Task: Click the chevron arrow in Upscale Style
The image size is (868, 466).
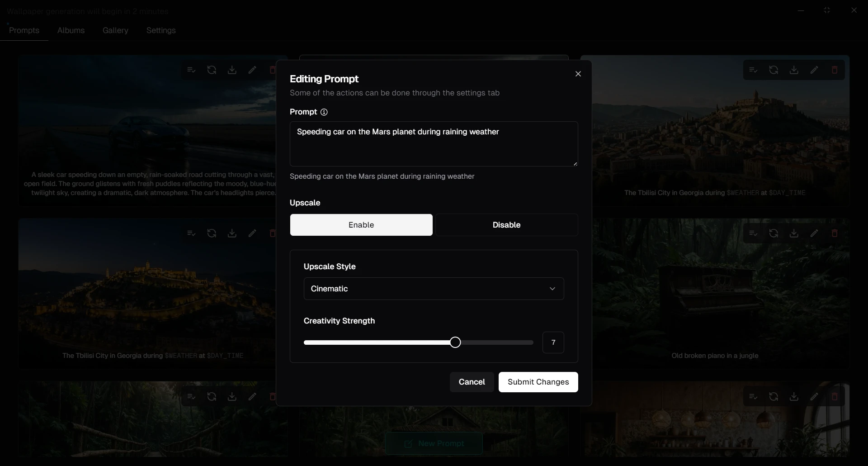Action: tap(552, 289)
